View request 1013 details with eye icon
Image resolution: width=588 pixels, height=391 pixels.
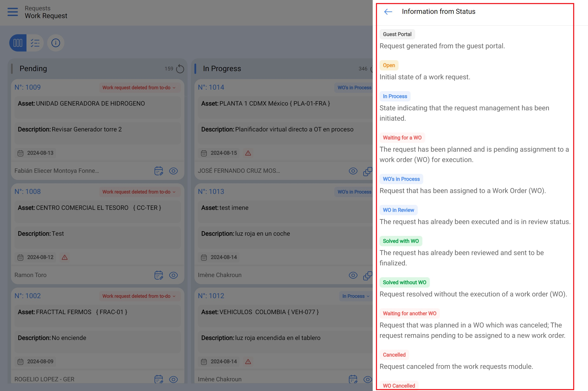353,275
